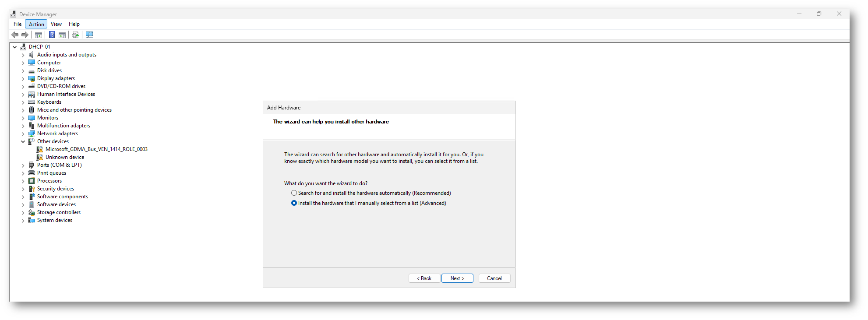Select Install hardware manually from list option
This screenshot has width=868, height=320.
click(294, 203)
